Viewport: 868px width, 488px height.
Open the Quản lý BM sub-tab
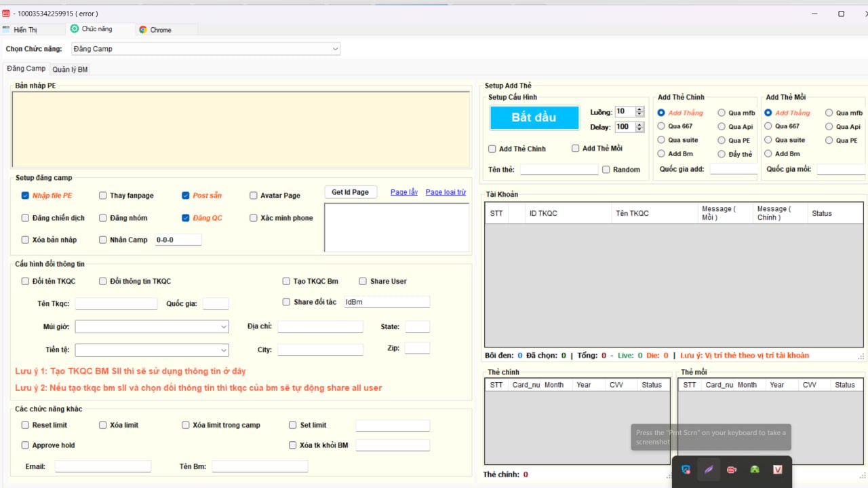[70, 69]
